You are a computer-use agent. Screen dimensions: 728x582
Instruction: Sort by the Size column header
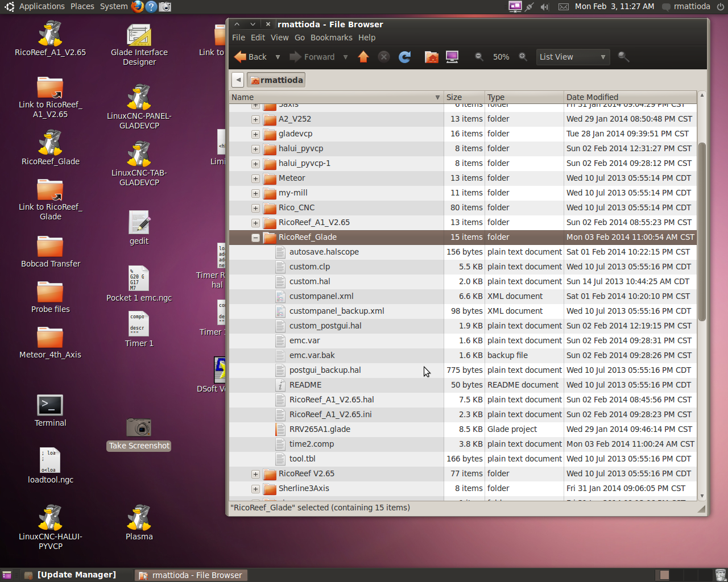click(x=464, y=97)
